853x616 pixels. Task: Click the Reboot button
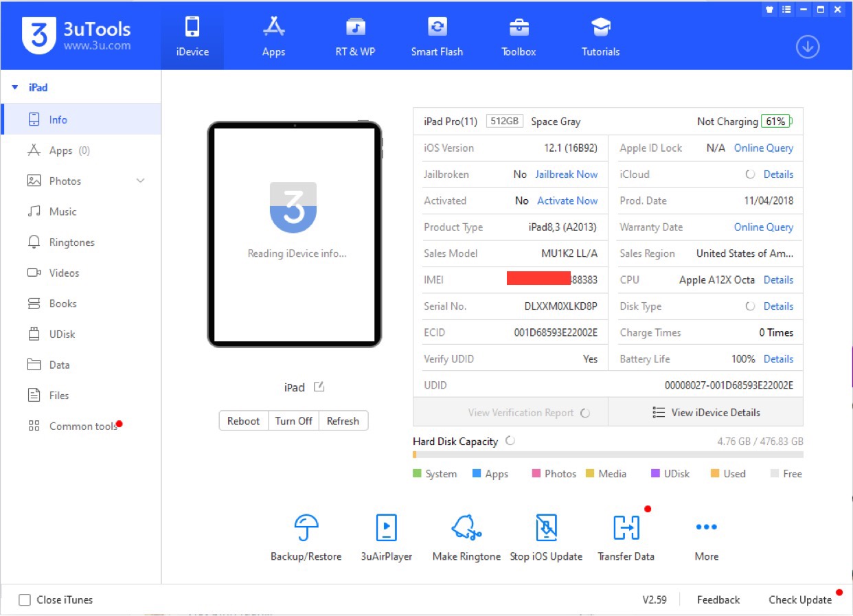244,421
